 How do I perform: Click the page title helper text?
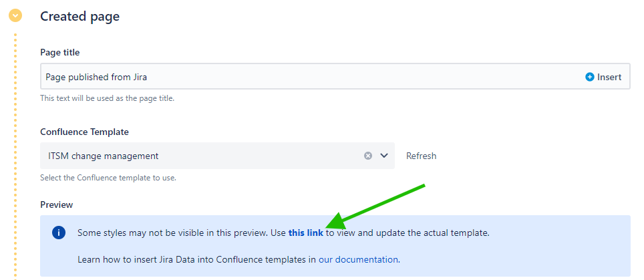107,98
